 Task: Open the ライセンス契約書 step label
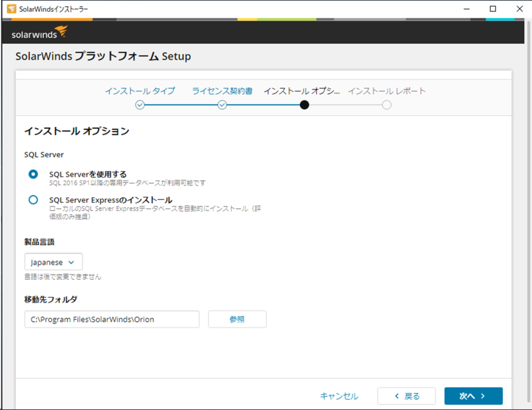tap(222, 91)
